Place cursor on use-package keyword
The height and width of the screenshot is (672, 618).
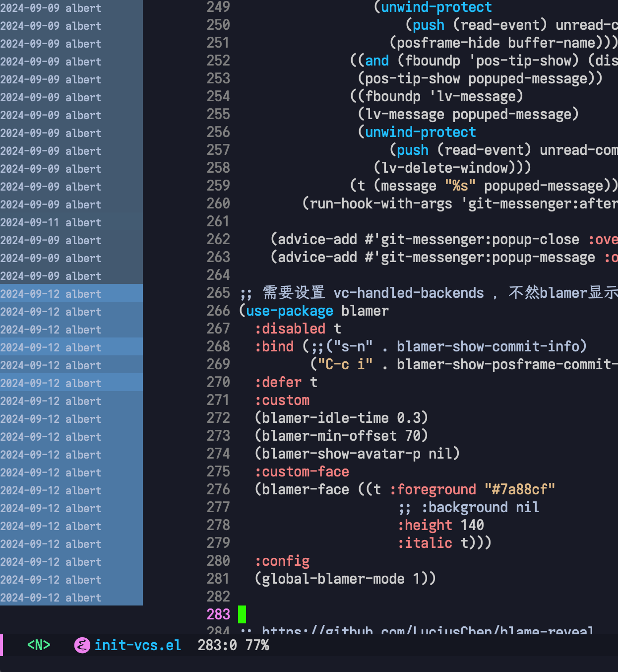tap(290, 311)
